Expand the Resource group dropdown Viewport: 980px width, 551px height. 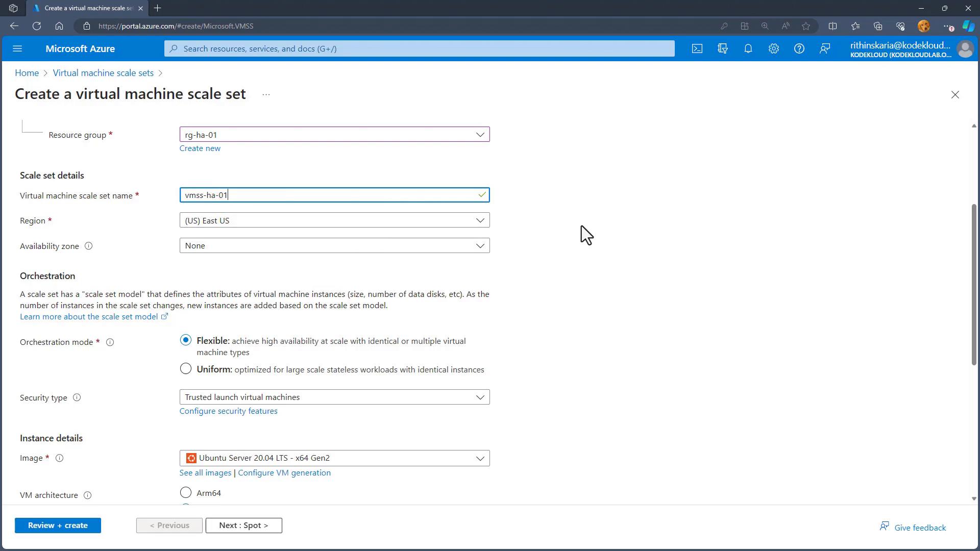tap(334, 135)
